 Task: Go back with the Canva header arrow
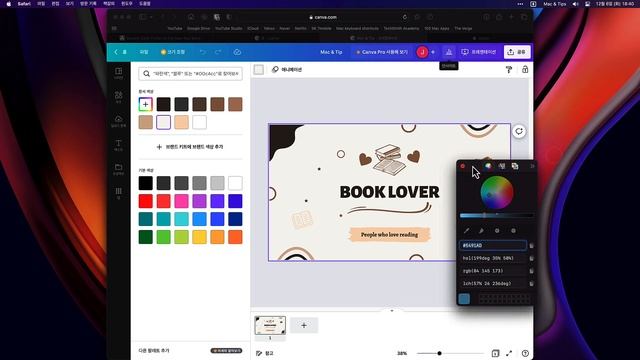coord(116,52)
